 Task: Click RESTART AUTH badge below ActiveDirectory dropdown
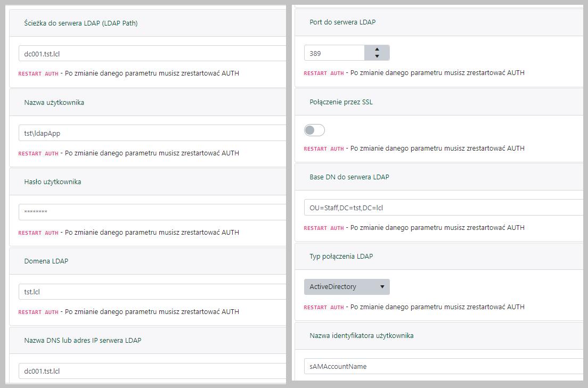tap(324, 307)
